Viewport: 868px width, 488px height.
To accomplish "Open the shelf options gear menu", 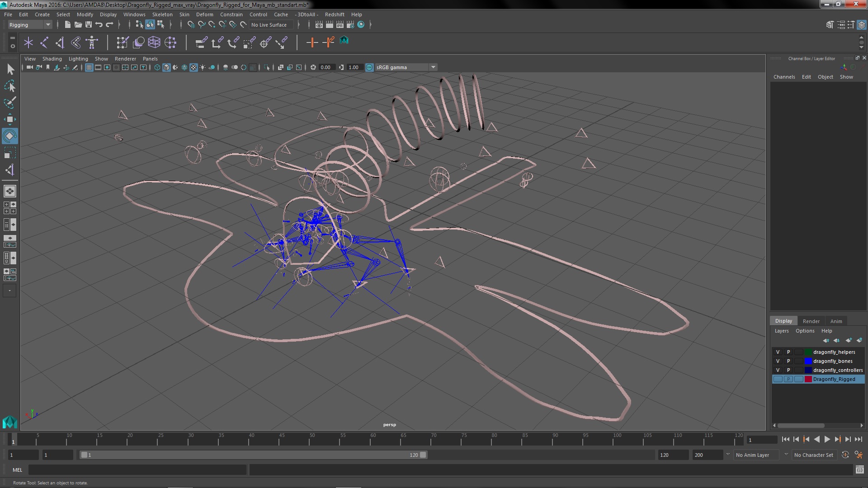I will pos(12,46).
